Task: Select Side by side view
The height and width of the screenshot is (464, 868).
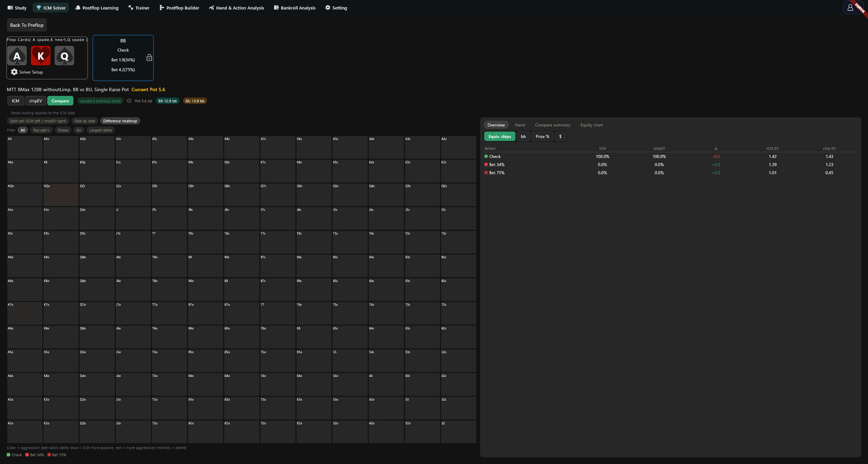Action: coord(85,121)
